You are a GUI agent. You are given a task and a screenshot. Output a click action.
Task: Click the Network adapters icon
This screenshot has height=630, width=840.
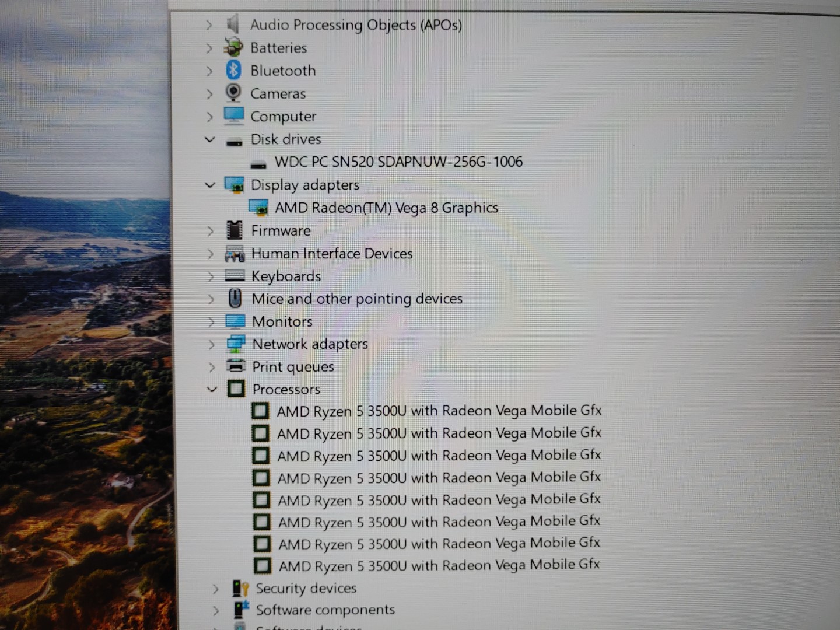[x=236, y=344]
